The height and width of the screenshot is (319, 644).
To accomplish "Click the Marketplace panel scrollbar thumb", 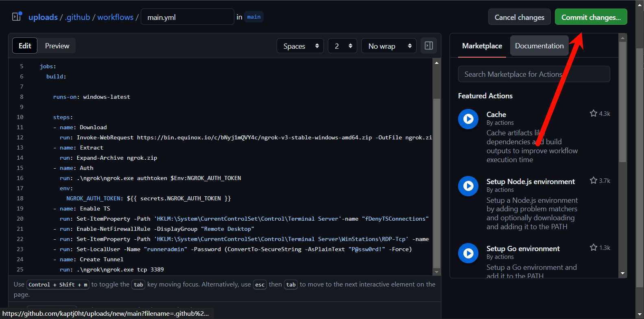I will tap(622, 102).
